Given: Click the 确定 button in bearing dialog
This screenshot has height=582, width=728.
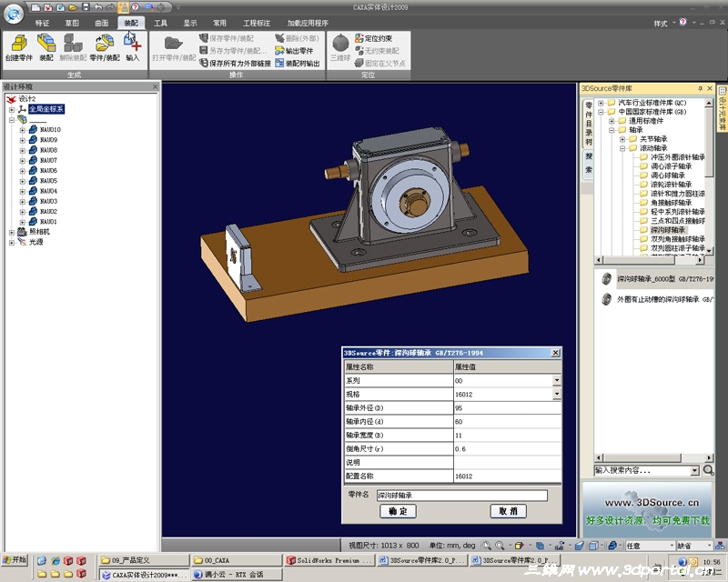Looking at the screenshot, I should (x=398, y=511).
